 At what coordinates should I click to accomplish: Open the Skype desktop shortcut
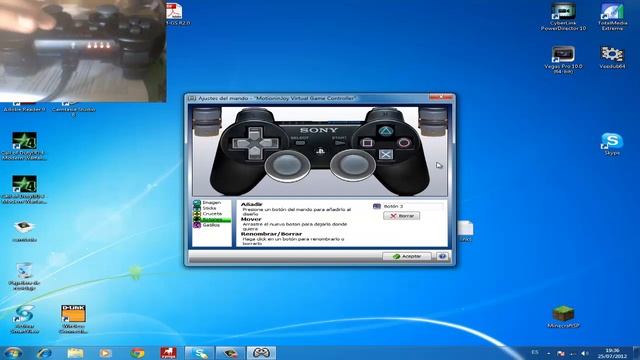point(612,144)
